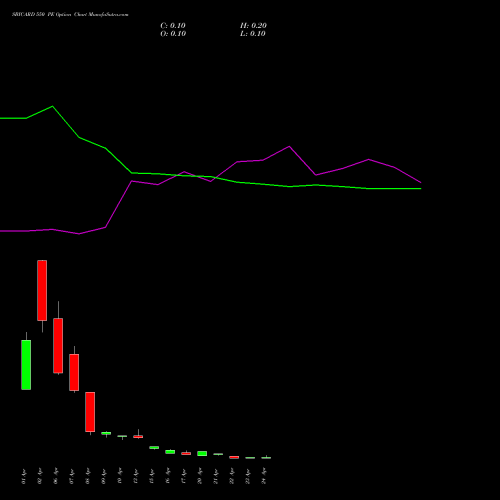Viewport: 500px width, 500px height.
Task: Click the tall green candlestick for 01 Apr
Action: (26, 365)
